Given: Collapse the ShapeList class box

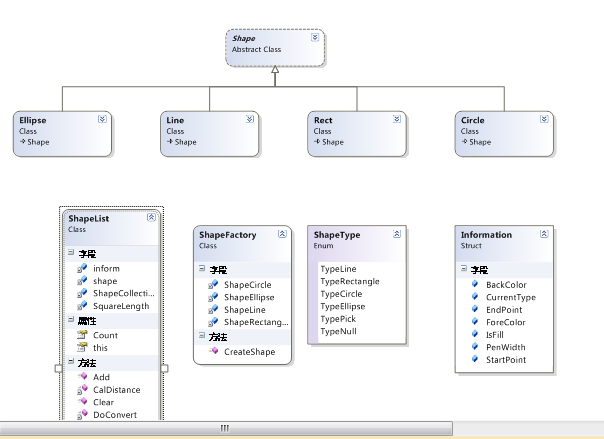Looking at the screenshot, I should (151, 216).
